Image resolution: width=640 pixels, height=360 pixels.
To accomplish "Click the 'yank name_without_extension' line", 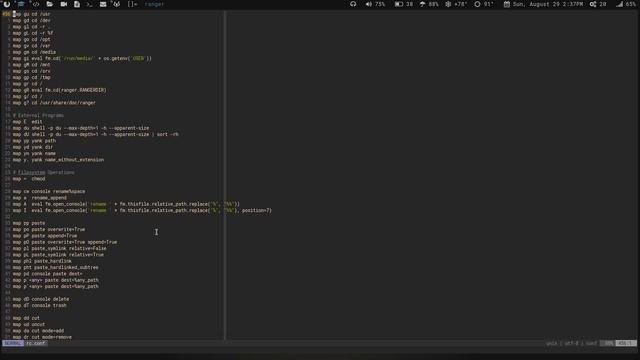I will pos(58,160).
